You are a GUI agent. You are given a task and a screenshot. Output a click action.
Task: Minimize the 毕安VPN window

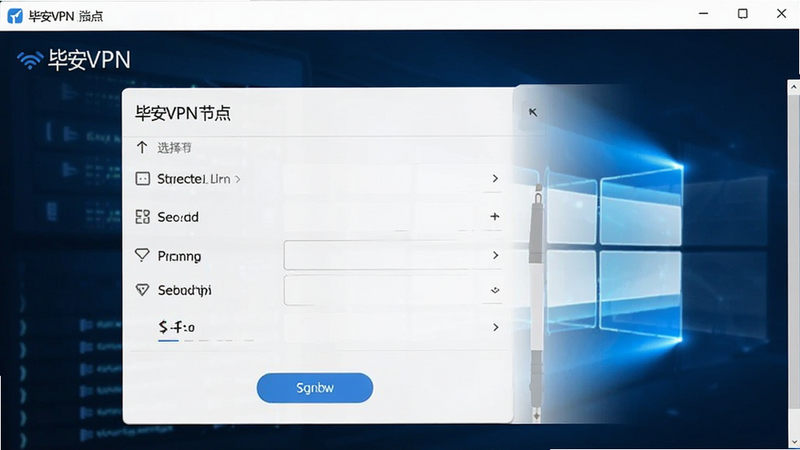tap(704, 14)
